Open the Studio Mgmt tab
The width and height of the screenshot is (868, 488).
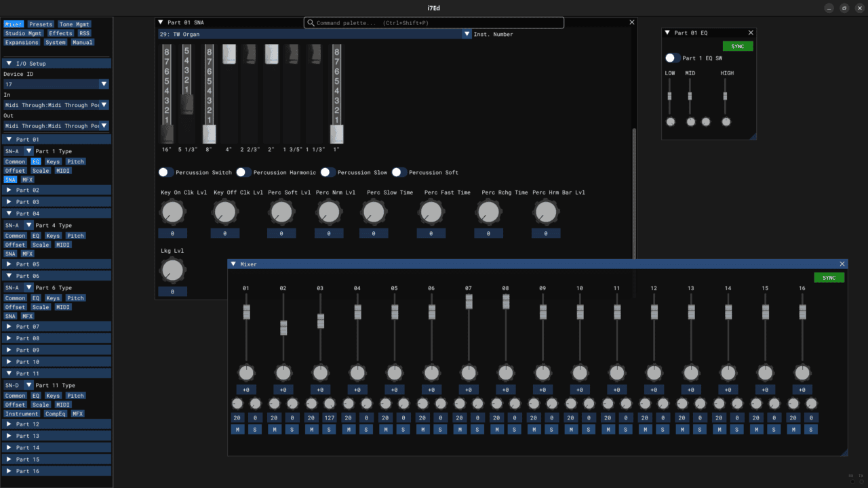pyautogui.click(x=24, y=33)
